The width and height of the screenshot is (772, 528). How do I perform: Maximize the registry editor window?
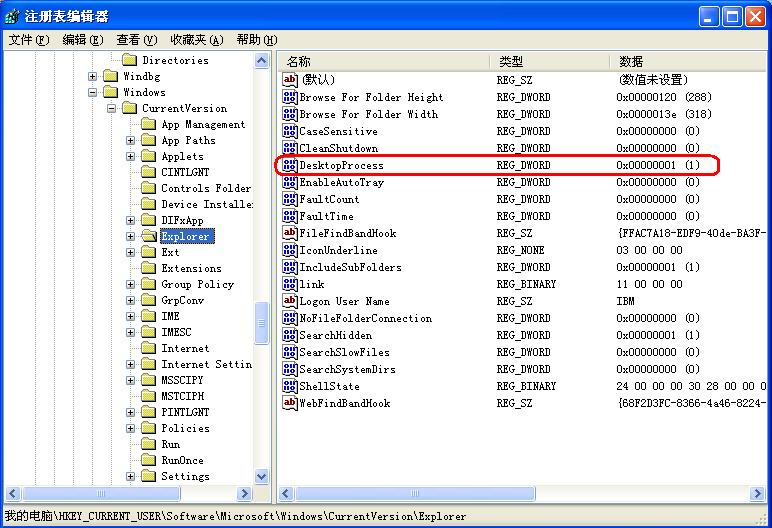732,17
